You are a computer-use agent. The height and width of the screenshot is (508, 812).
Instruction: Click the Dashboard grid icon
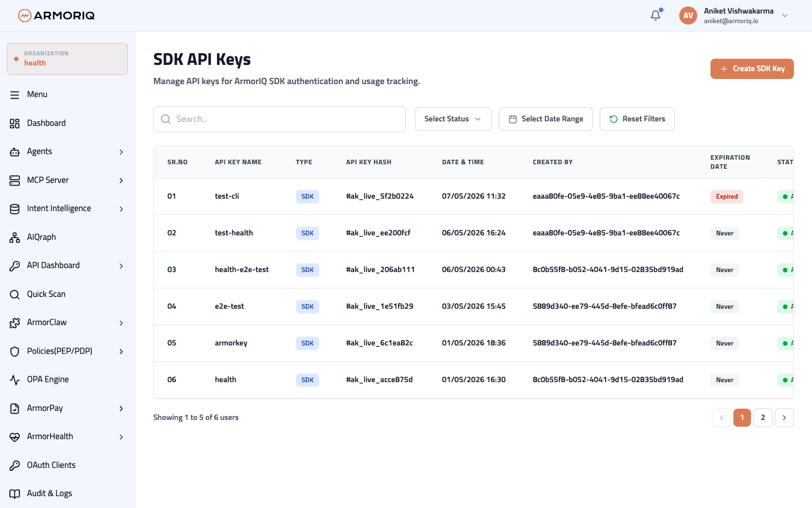tap(15, 123)
